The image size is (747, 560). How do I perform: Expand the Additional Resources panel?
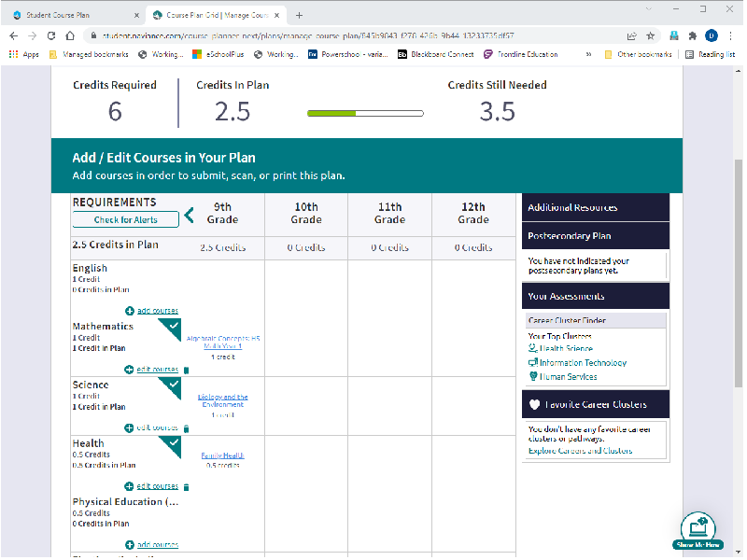pyautogui.click(x=596, y=207)
